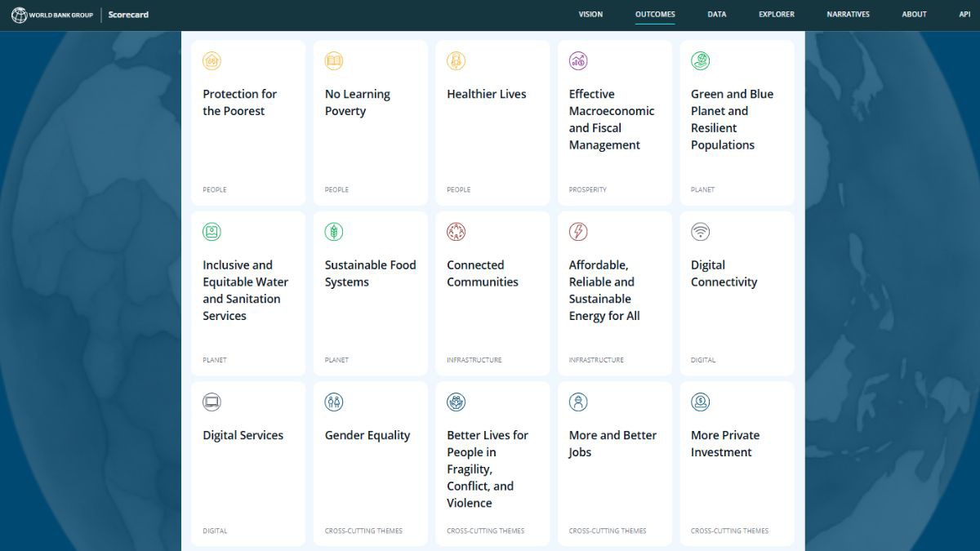980x551 pixels.
Task: Click the Green and Blue Planet icon
Action: click(x=701, y=61)
